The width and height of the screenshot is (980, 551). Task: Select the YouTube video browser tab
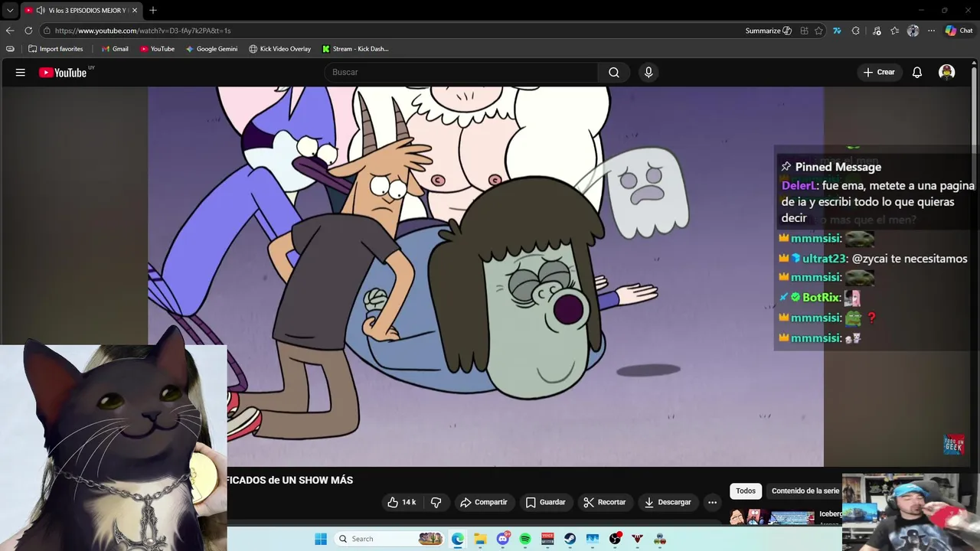pyautogui.click(x=81, y=10)
